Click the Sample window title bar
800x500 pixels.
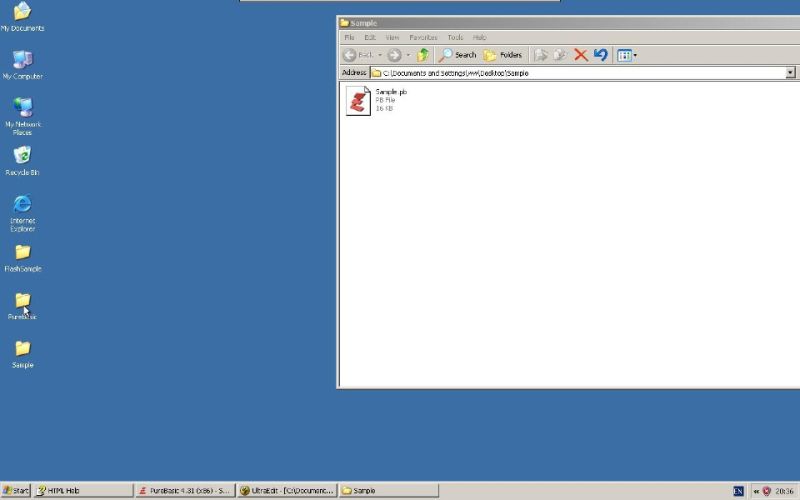pyautogui.click(x=569, y=23)
